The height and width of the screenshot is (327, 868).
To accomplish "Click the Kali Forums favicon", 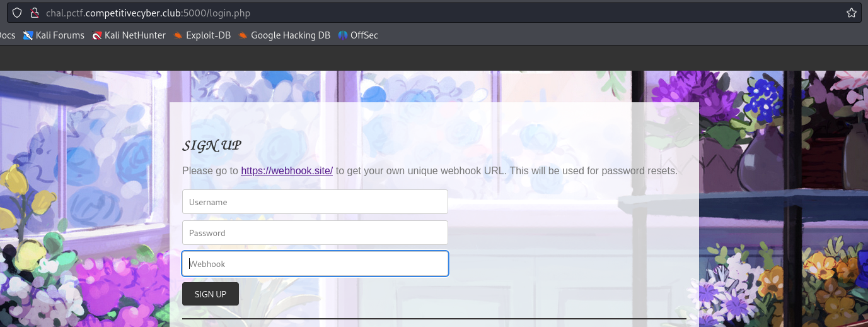I will [x=28, y=35].
